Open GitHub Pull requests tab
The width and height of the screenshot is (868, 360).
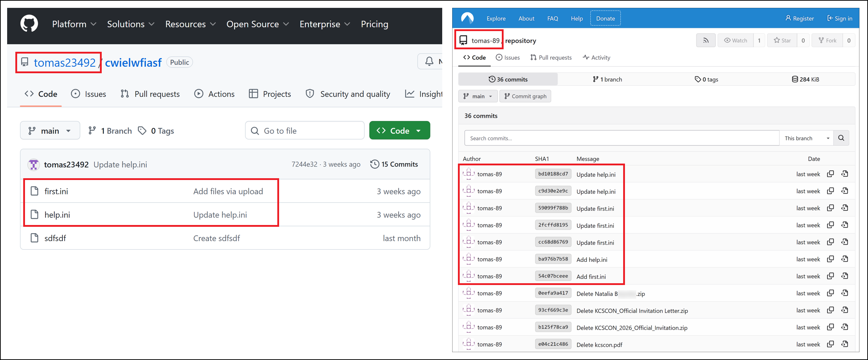coord(150,94)
